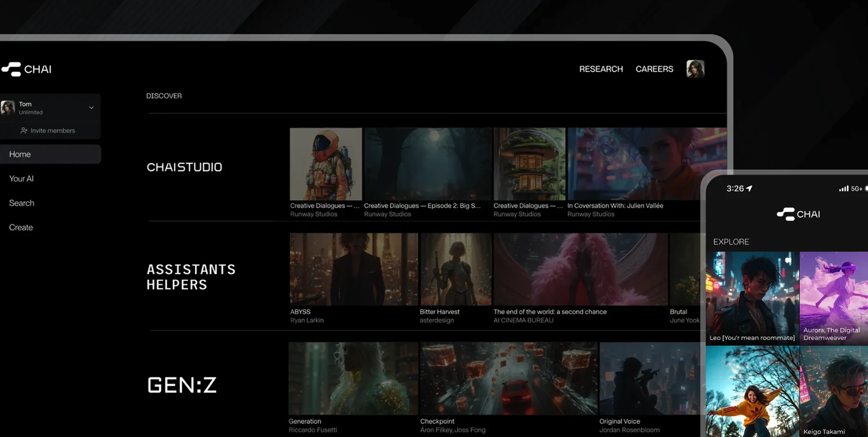Viewport: 868px width, 437px height.
Task: Click Tom's profile picture in sidebar
Action: pos(8,108)
